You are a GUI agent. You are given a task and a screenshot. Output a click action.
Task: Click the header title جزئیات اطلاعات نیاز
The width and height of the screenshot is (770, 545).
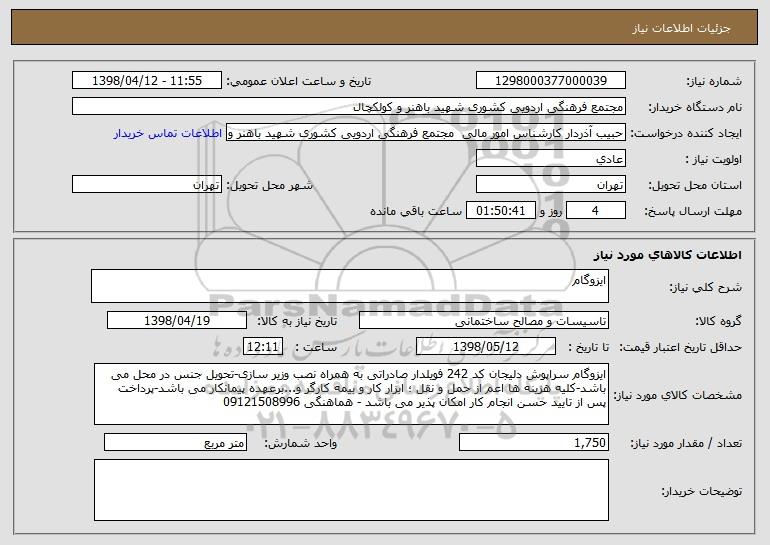click(x=681, y=28)
